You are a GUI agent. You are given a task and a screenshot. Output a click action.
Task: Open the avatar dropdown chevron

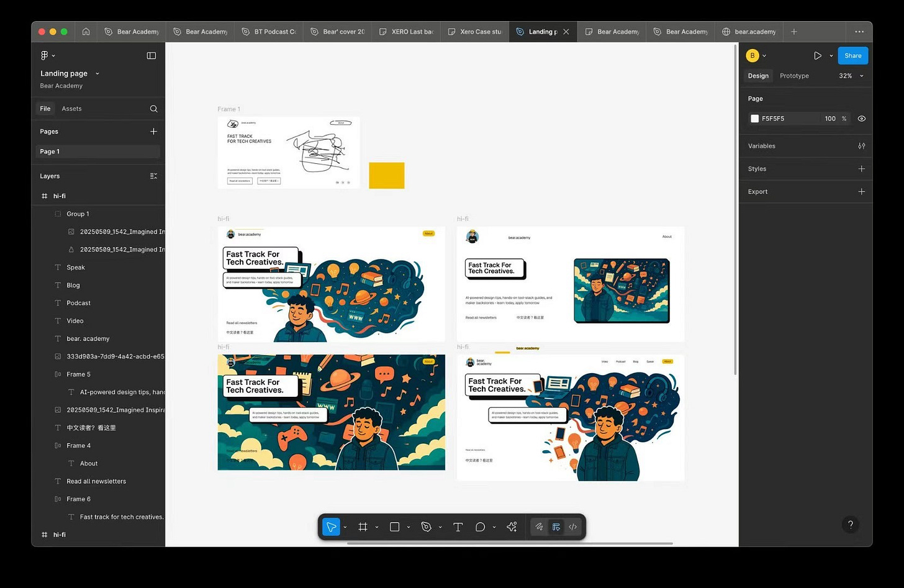click(764, 56)
